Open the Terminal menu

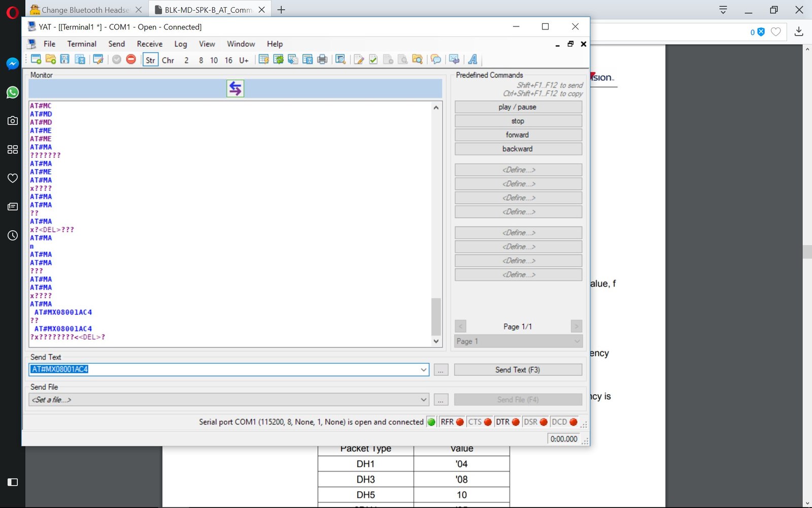82,44
